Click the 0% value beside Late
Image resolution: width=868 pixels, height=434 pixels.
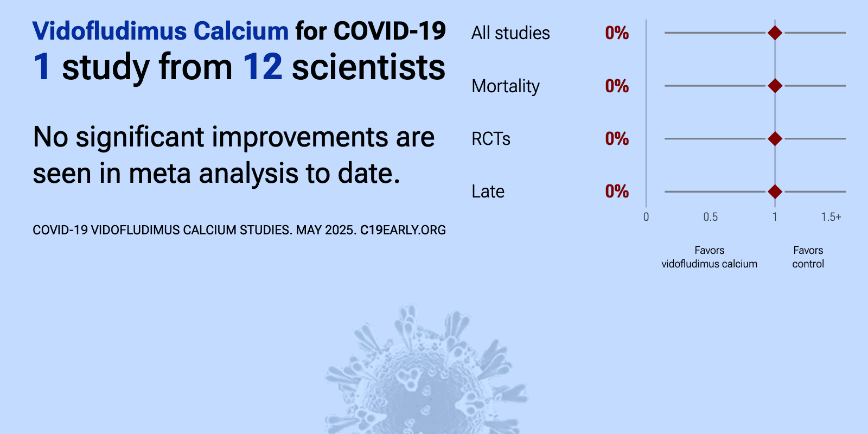click(617, 192)
